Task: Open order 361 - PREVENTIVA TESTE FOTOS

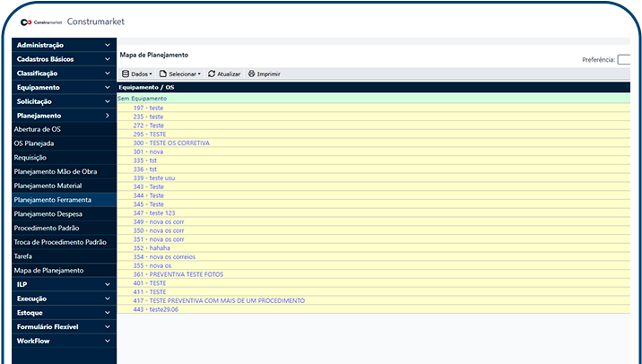Action: [x=178, y=274]
